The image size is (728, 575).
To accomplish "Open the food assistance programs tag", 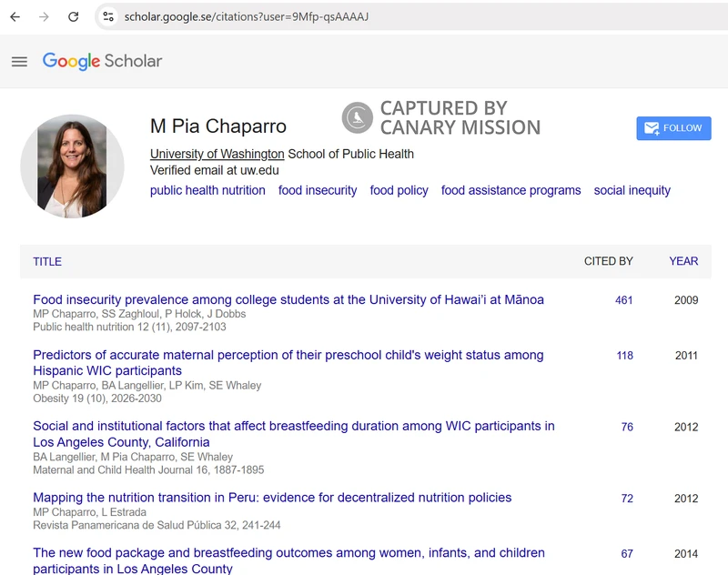I will coord(511,190).
